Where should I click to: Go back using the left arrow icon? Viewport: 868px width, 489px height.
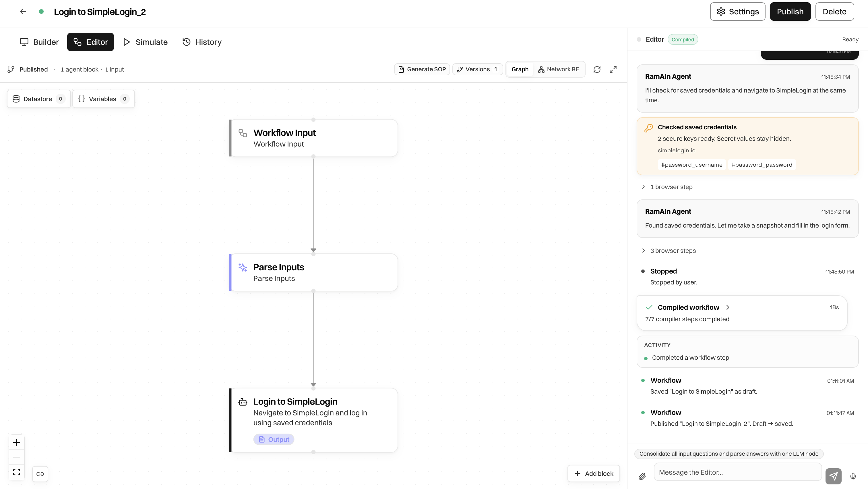pos(23,11)
